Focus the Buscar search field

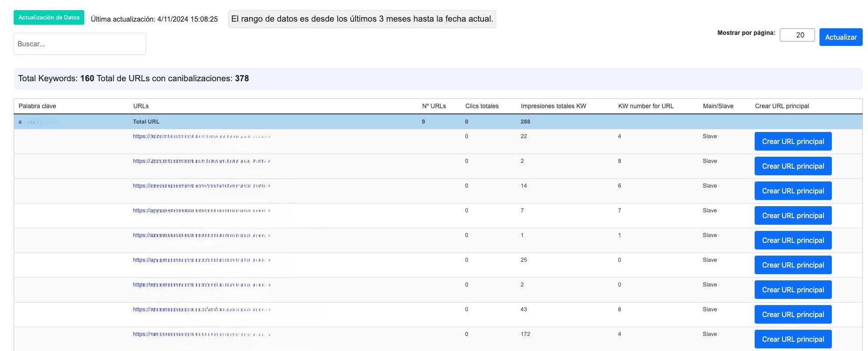point(80,44)
